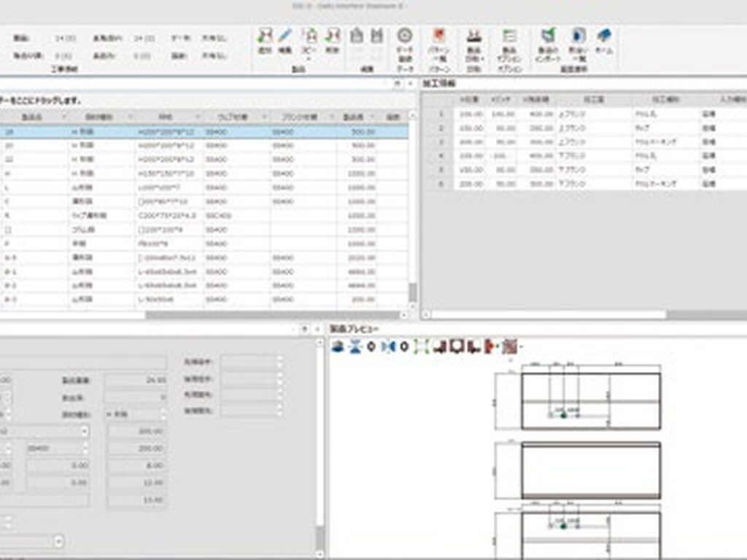Select the row with symbol C200*75*20*4.5
The height and width of the screenshot is (560, 747).
[204, 215]
